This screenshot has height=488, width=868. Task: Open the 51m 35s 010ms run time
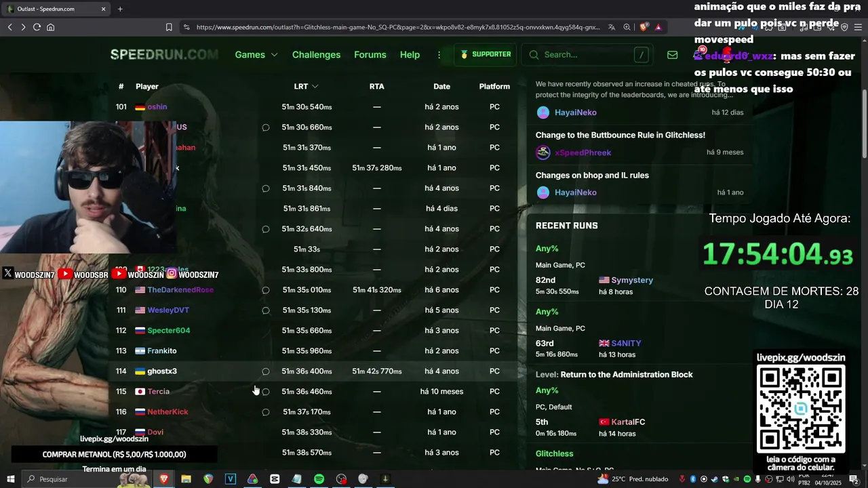[307, 289]
